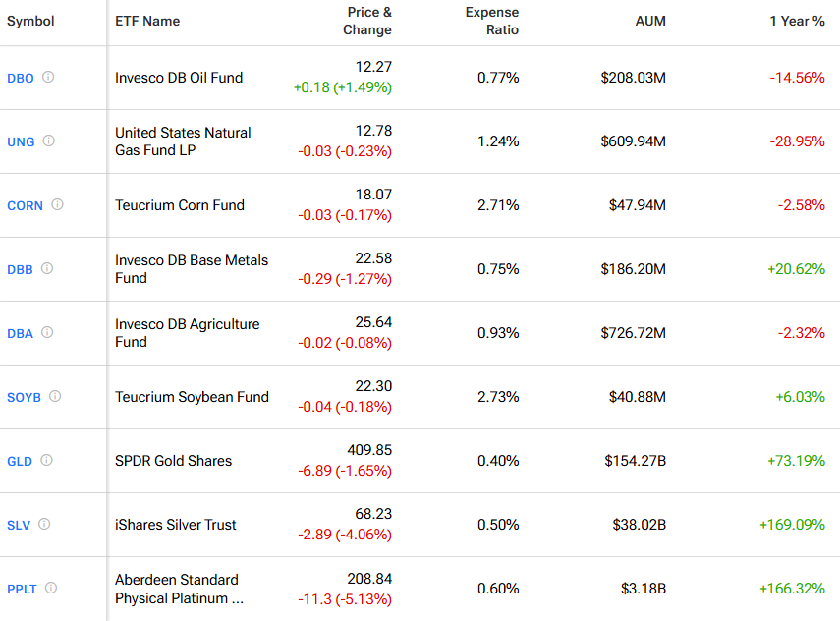Click the info icon beside PPLT
Image resolution: width=840 pixels, height=621 pixels.
pos(51,588)
